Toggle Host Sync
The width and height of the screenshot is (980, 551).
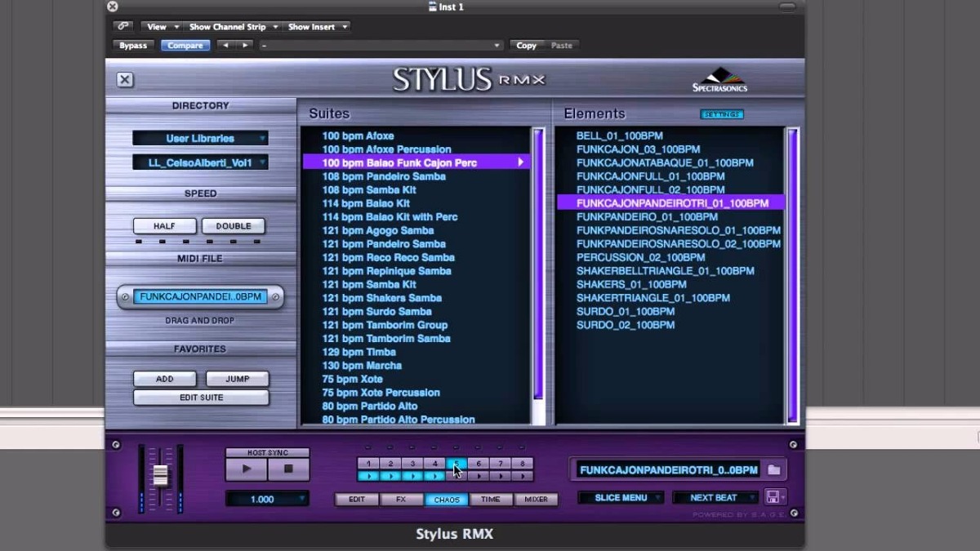coord(267,452)
